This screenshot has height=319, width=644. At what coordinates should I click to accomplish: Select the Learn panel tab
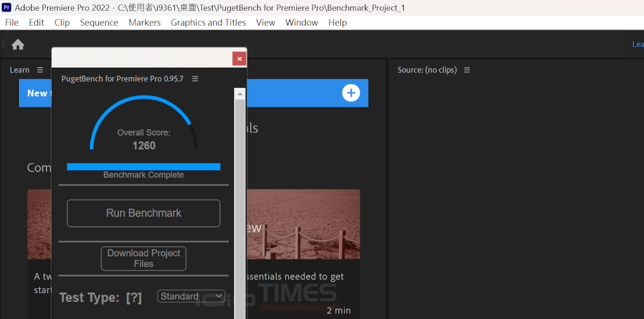pos(19,70)
